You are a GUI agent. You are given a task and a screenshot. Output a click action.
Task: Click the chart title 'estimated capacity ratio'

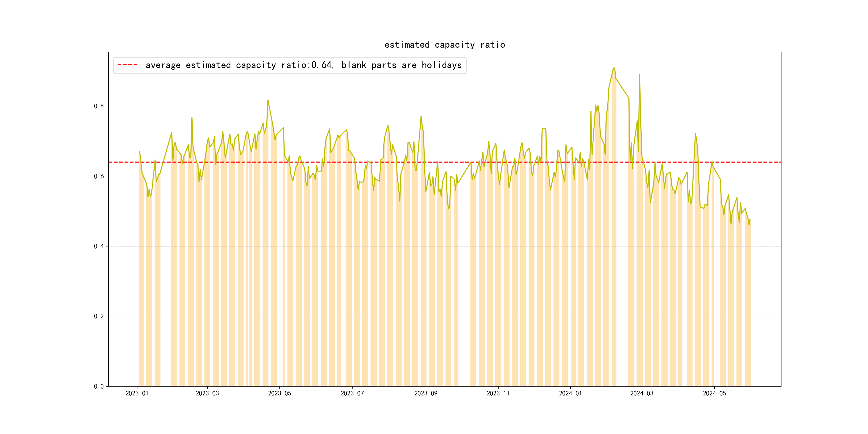pos(444,45)
